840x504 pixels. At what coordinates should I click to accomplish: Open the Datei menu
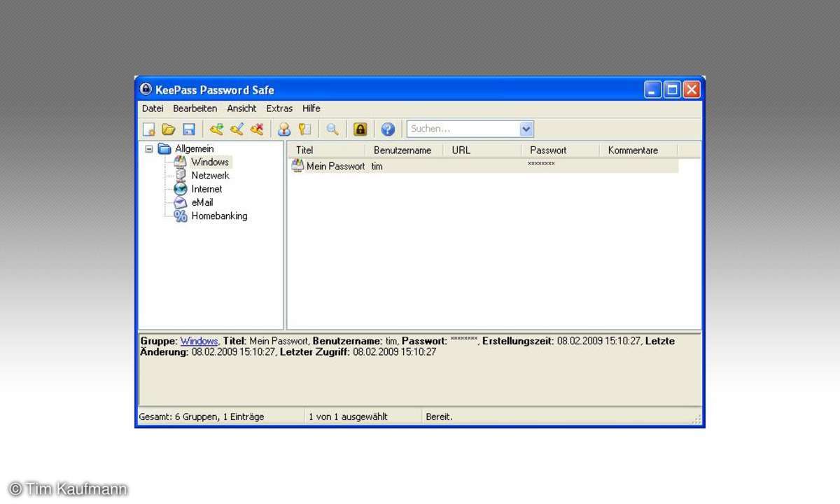[x=153, y=108]
